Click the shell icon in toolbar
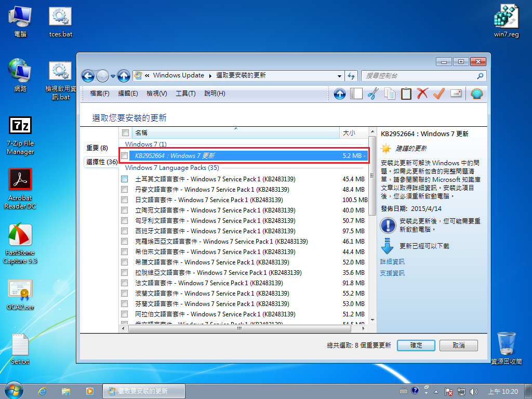 [x=477, y=94]
